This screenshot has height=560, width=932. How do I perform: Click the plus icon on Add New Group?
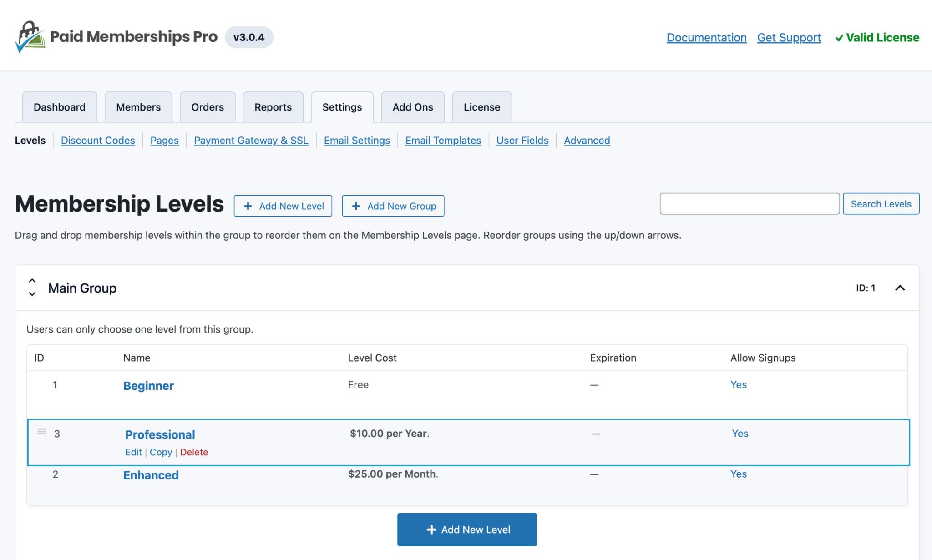click(x=356, y=206)
